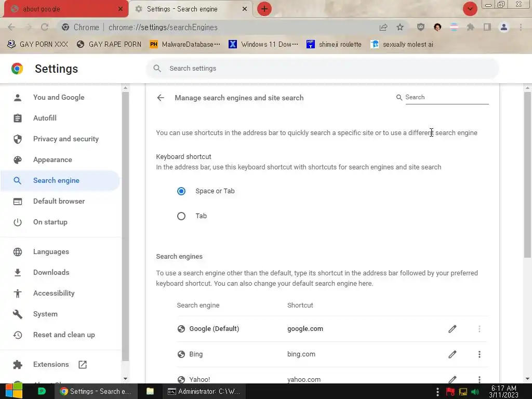Open the avatar face extension icon
This screenshot has width=532, height=399.
437,27
